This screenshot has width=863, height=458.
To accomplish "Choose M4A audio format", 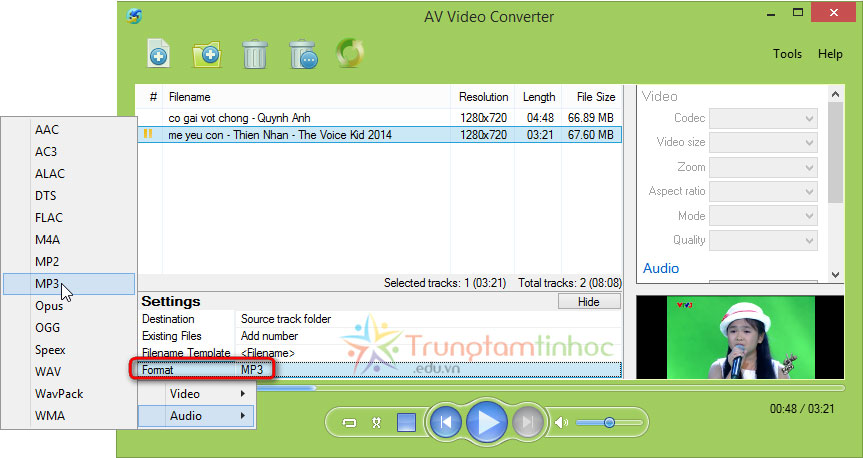I will point(69,239).
